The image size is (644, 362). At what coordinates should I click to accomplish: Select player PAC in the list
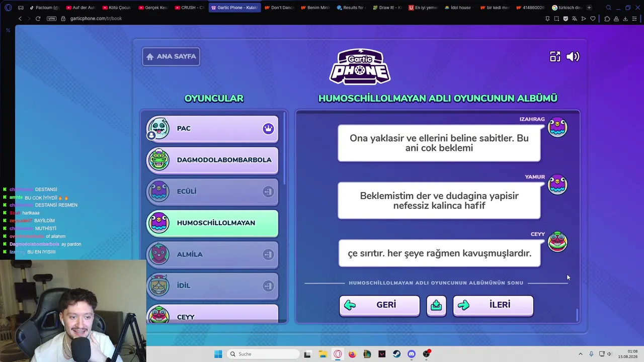pos(212,129)
